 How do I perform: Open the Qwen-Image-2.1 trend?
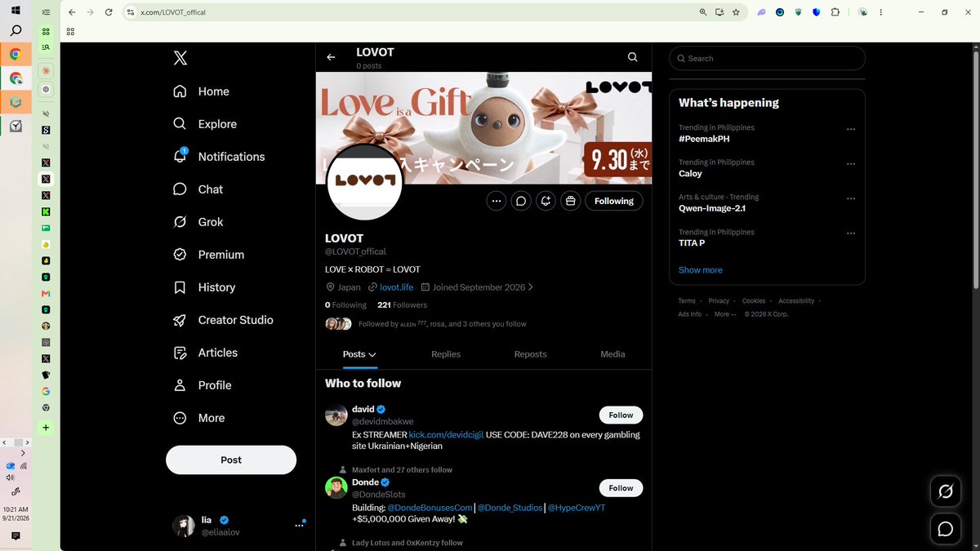712,208
